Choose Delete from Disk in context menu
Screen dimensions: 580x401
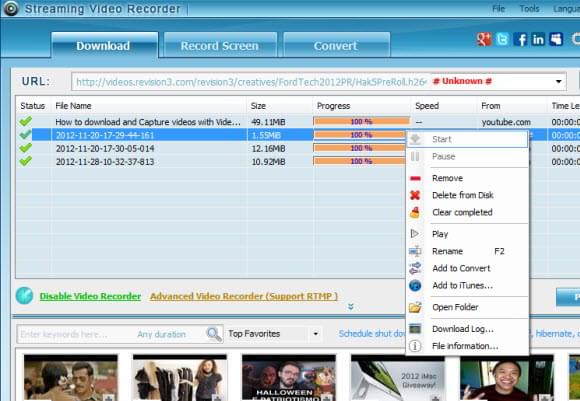pyautogui.click(x=468, y=195)
